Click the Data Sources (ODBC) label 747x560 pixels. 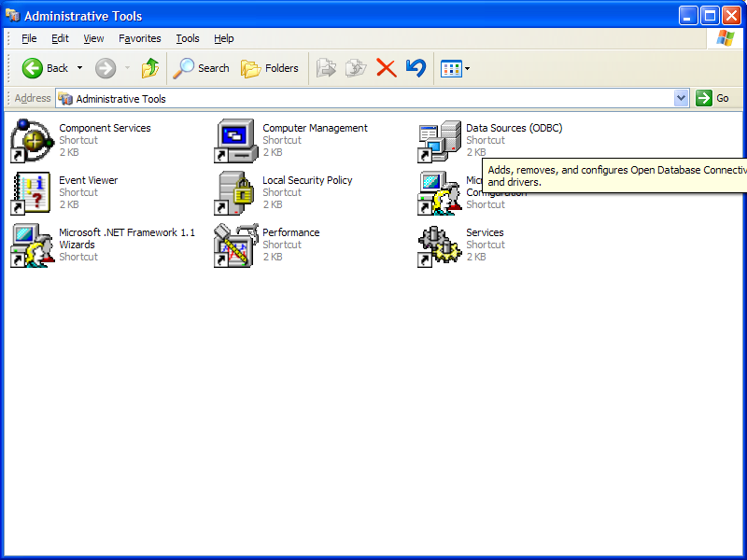514,128
